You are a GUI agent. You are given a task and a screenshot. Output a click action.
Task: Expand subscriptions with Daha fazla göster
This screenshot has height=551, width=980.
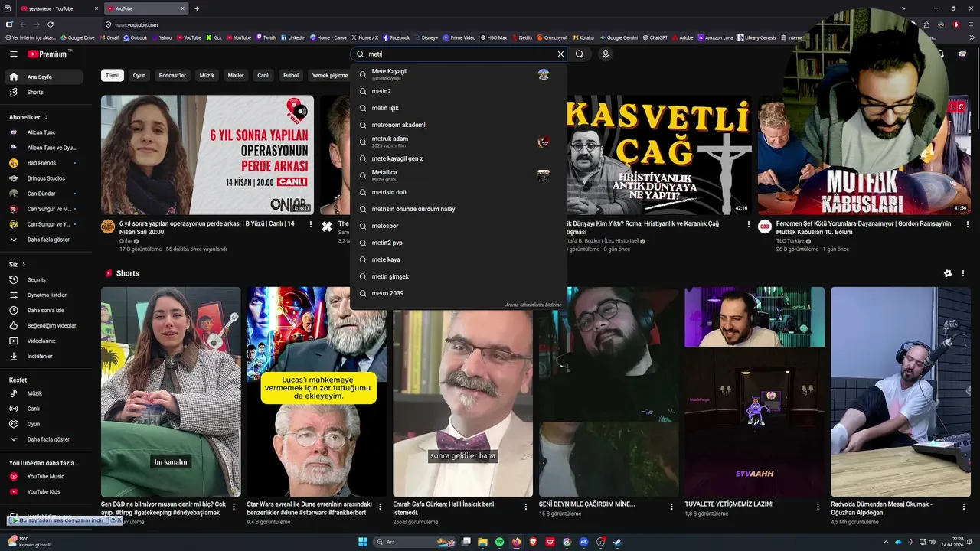click(45, 240)
